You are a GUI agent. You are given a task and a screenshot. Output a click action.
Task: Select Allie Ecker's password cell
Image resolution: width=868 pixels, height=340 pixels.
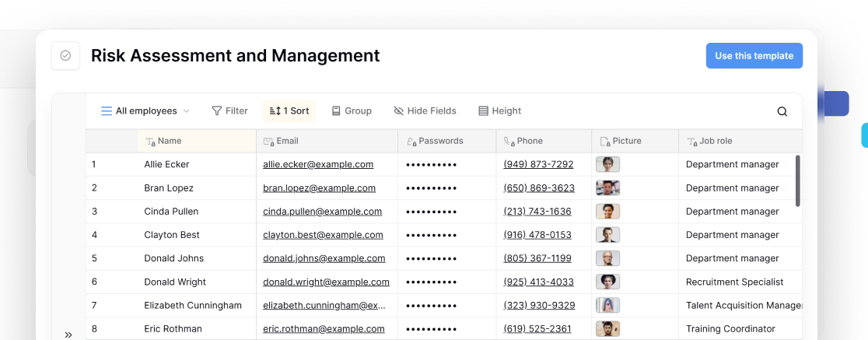point(446,164)
